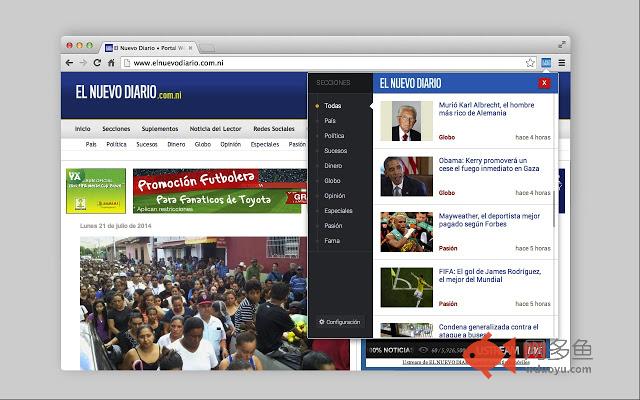Select Globo in the popup sections list

point(332,180)
